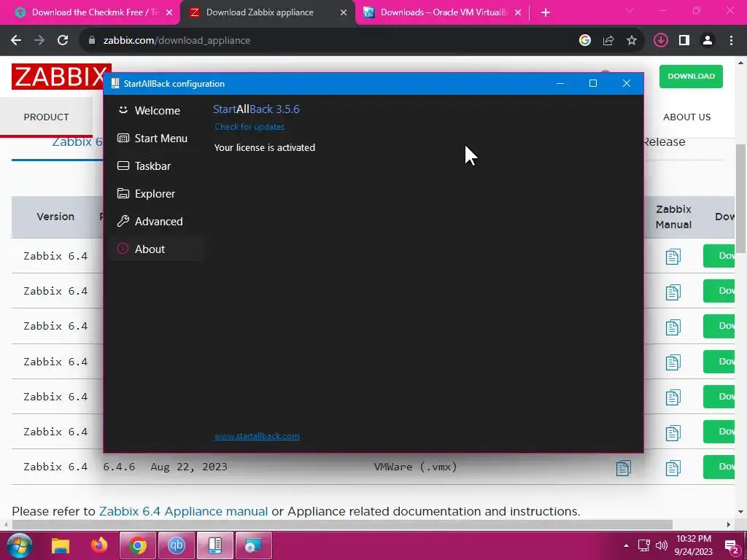Open notification center icon
Image resolution: width=747 pixels, height=560 pixels.
pyautogui.click(x=731, y=547)
